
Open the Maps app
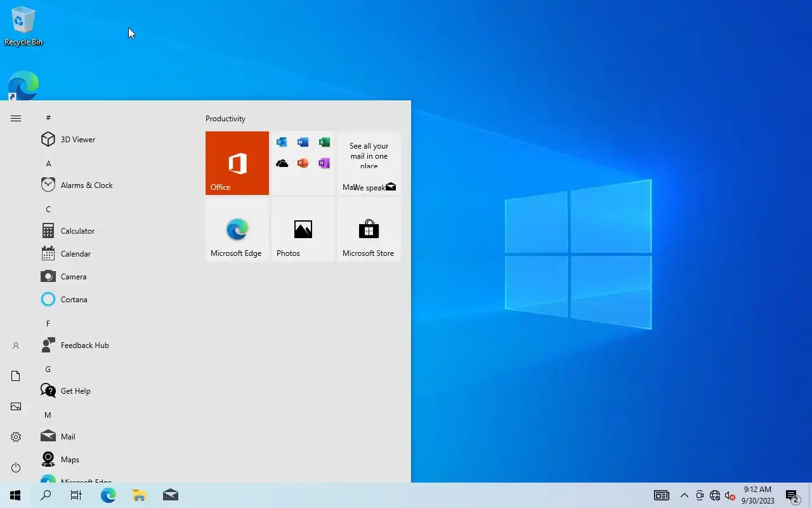(x=115, y=460)
